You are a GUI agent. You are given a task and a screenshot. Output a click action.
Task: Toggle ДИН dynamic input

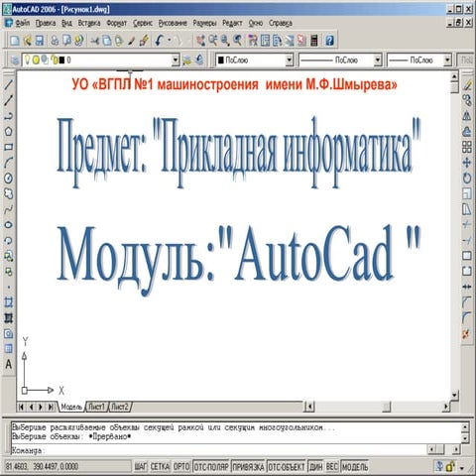(x=315, y=466)
